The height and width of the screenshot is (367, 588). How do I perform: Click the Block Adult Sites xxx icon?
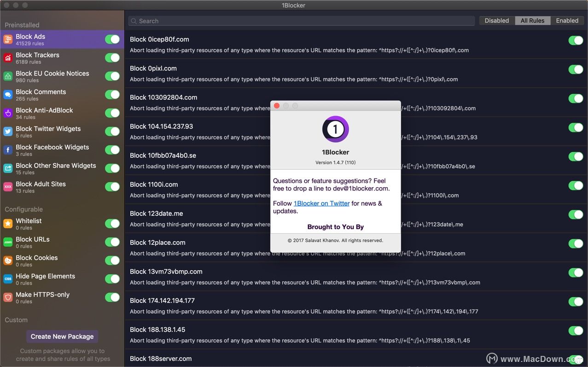tap(8, 187)
